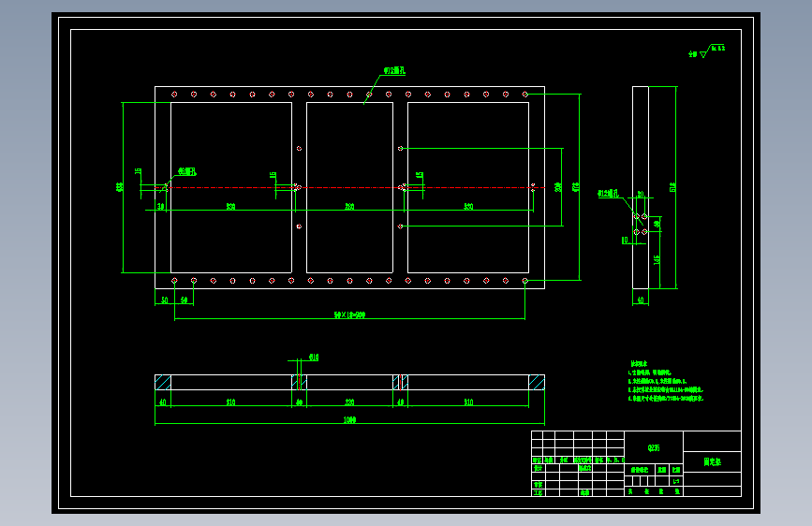The width and height of the screenshot is (812, 526).
Task: Select the first technical requirement line
Action: [x=650, y=373]
